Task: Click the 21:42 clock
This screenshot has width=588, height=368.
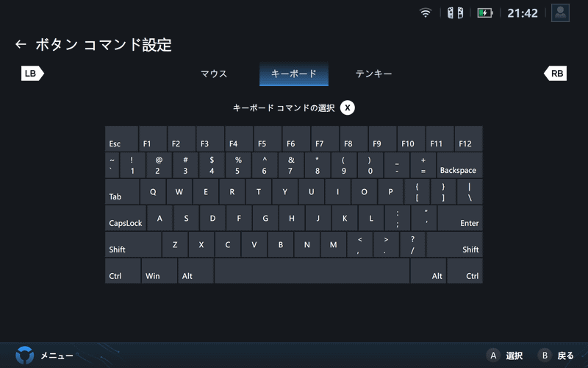Action: click(523, 13)
